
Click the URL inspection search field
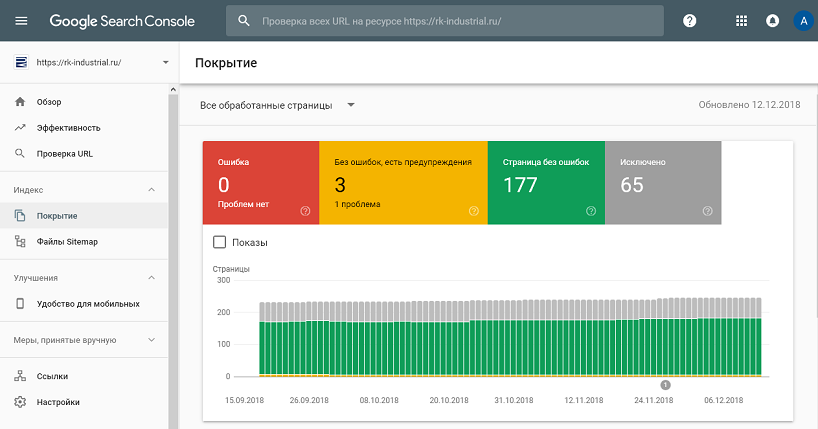point(444,21)
